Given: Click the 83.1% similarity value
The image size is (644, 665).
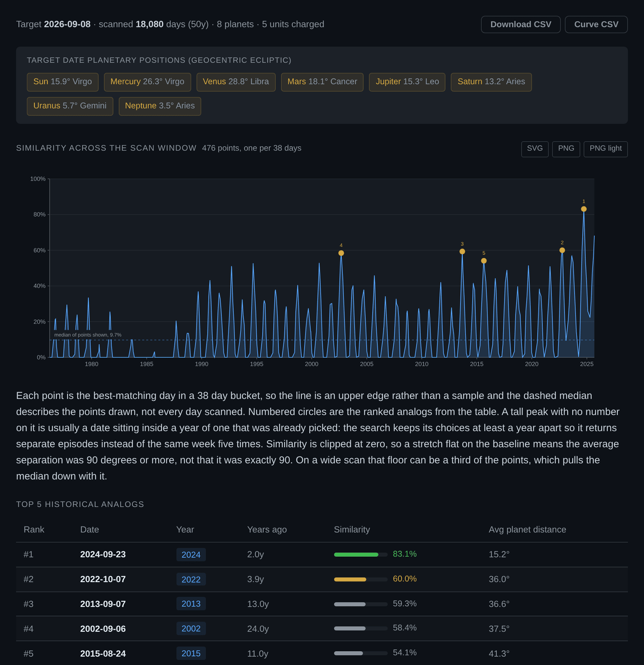Looking at the screenshot, I should [x=405, y=554].
